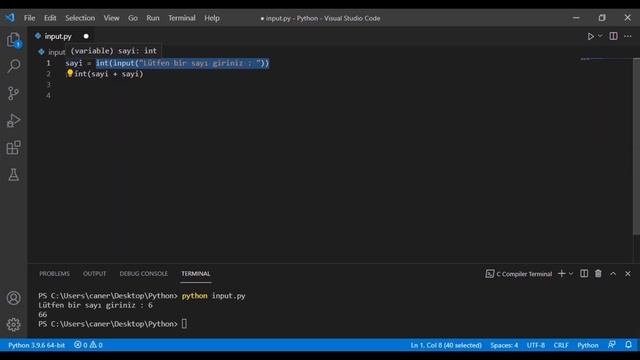Create a new terminal with plus icon
The image size is (640, 360).
pos(562,273)
